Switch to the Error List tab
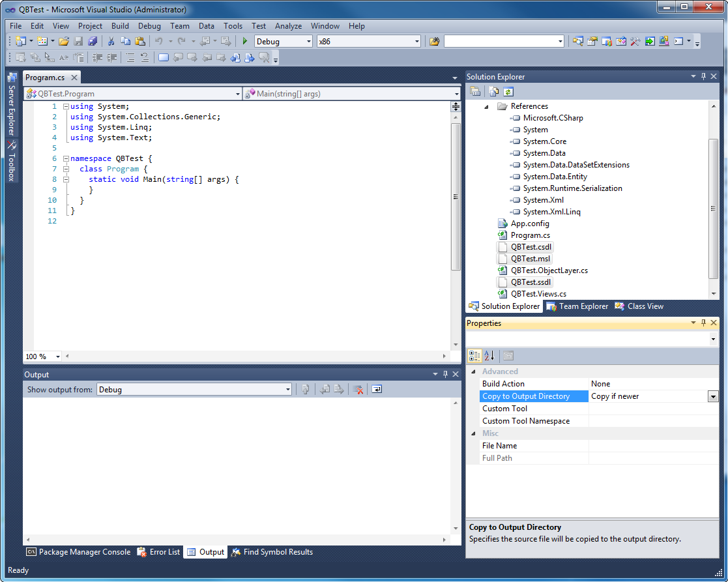The width and height of the screenshot is (728, 582). (158, 552)
